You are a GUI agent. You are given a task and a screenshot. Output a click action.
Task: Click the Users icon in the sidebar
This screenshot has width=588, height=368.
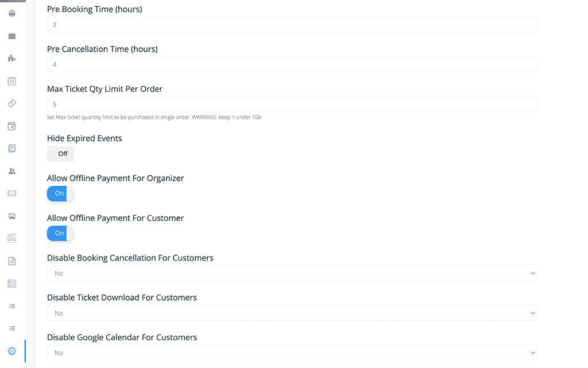coord(11,171)
